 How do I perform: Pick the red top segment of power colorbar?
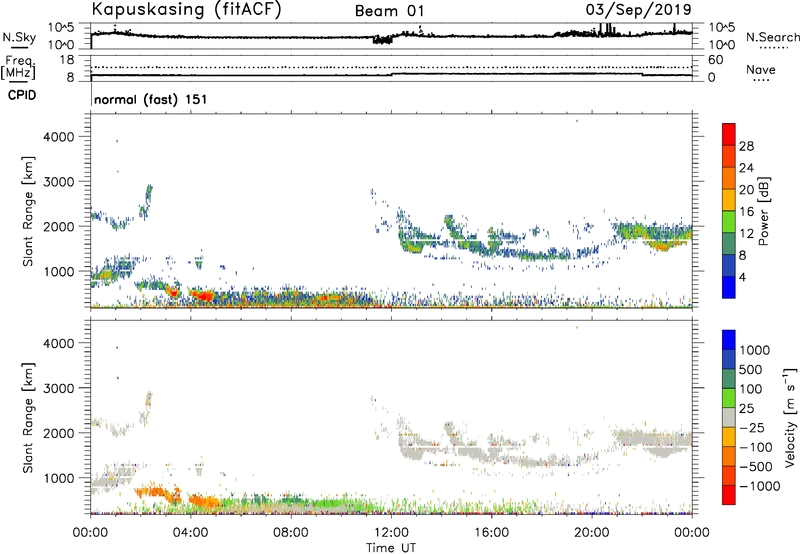[729, 134]
